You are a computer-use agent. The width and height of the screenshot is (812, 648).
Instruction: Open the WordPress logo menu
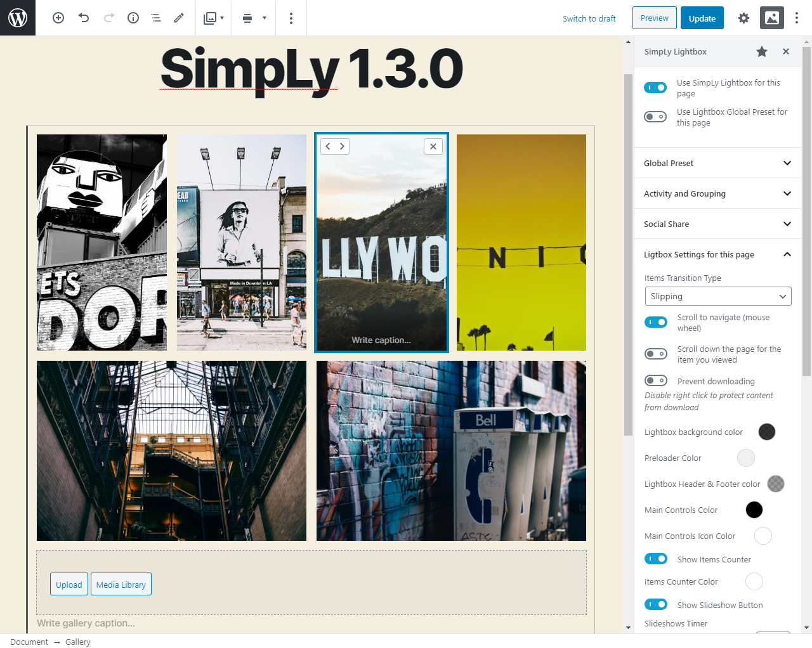[18, 18]
